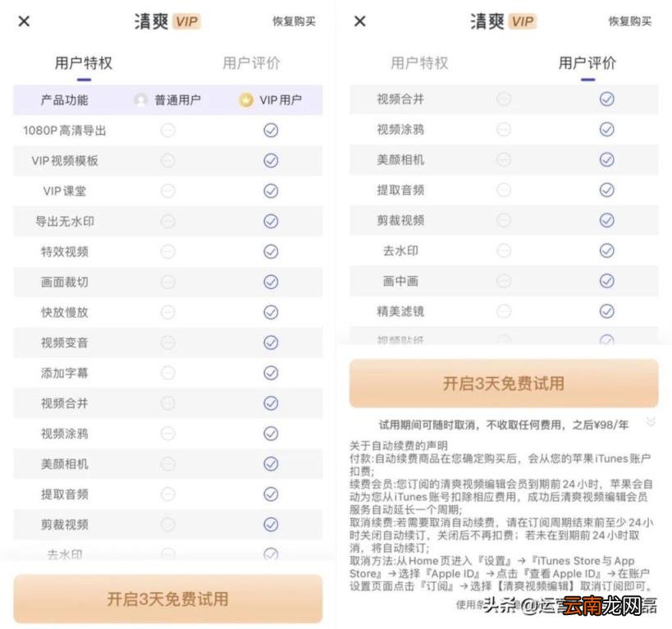Click checkmark for 去水印 on right screen
672x629 pixels.
(x=607, y=250)
